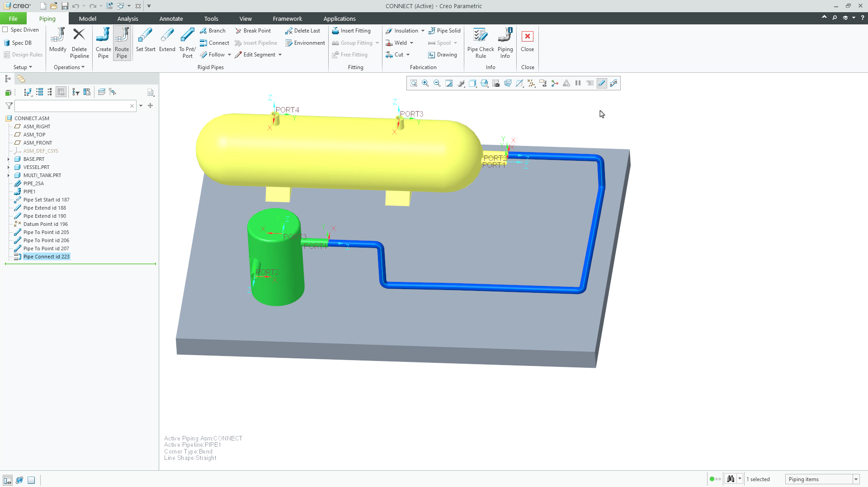
Task: Click the Find binoculars icon in status bar
Action: click(x=731, y=479)
